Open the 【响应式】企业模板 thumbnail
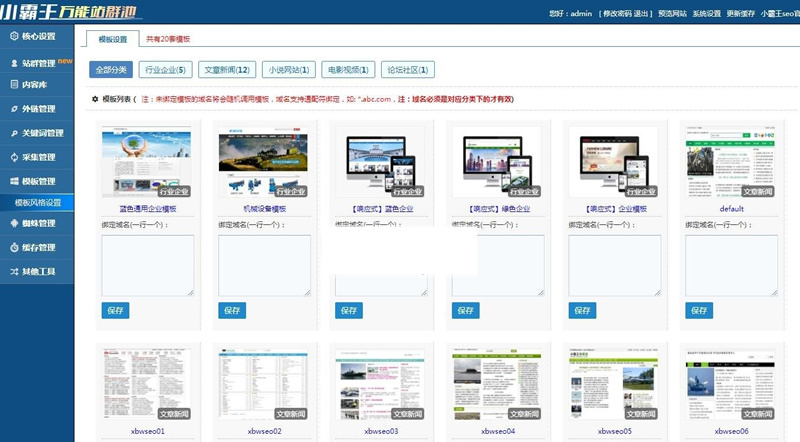The image size is (800, 442). pyautogui.click(x=614, y=162)
